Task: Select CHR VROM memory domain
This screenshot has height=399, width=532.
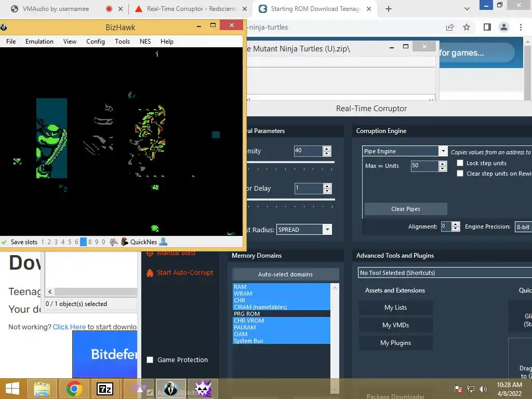Action: tap(281, 321)
